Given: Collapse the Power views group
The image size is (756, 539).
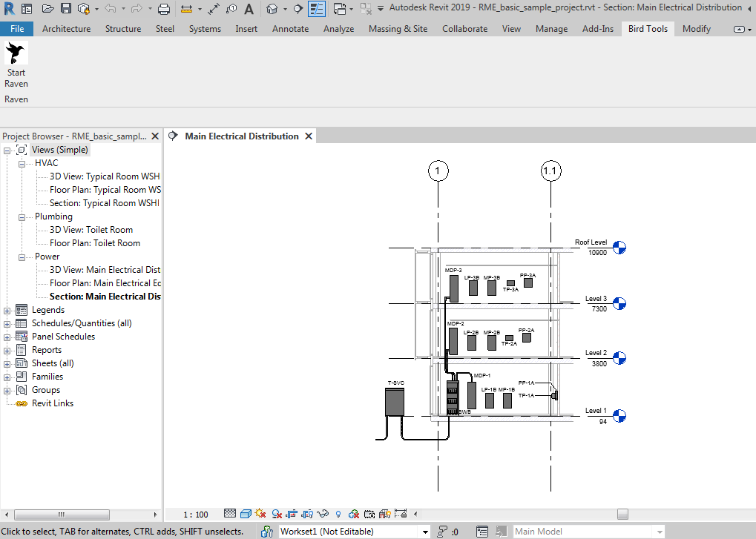Looking at the screenshot, I should [x=22, y=256].
